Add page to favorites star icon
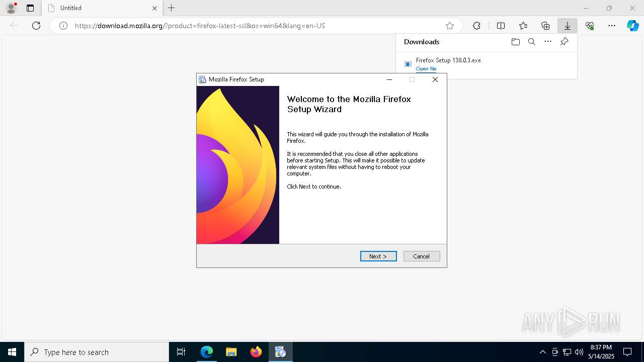The width and height of the screenshot is (644, 362). [450, 26]
